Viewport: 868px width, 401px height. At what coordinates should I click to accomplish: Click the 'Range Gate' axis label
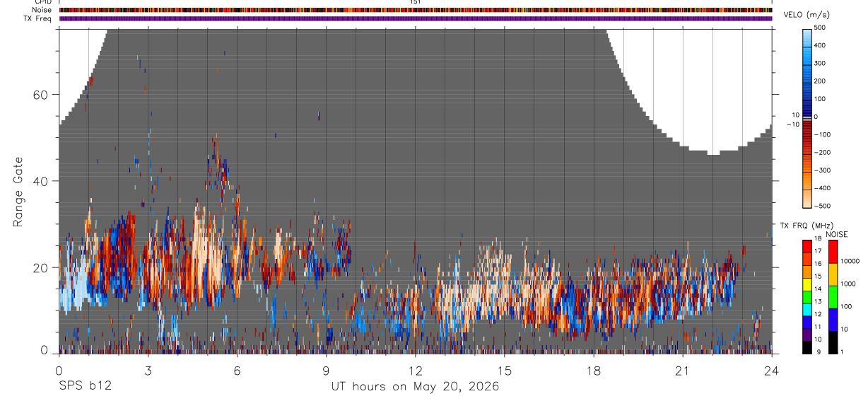(x=18, y=191)
